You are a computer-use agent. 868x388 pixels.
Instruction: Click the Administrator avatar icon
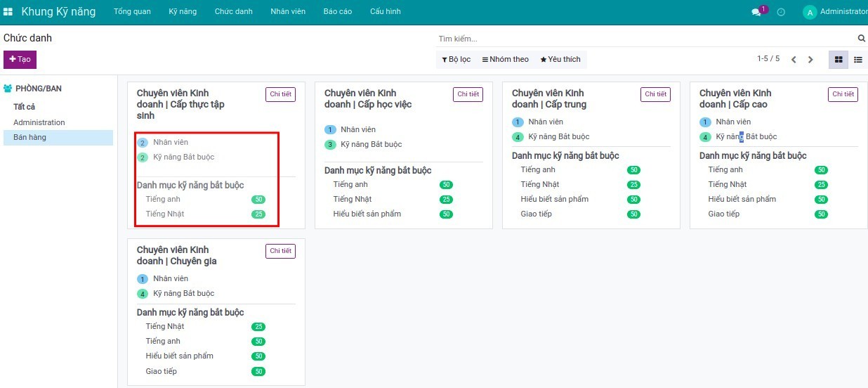click(810, 12)
